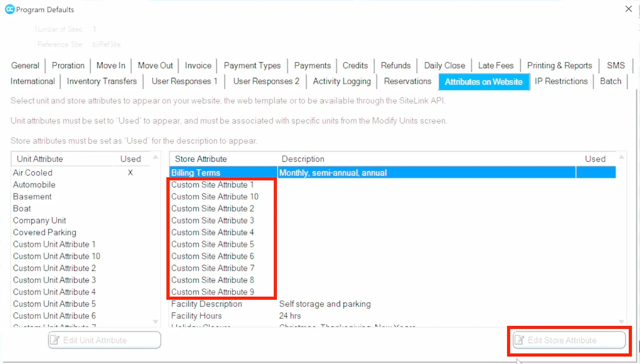The image size is (640, 364).
Task: Select the Invoice tab
Action: pos(198,66)
